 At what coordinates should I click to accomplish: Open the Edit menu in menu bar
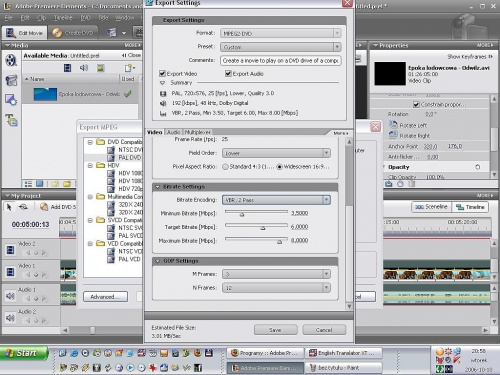coord(25,18)
